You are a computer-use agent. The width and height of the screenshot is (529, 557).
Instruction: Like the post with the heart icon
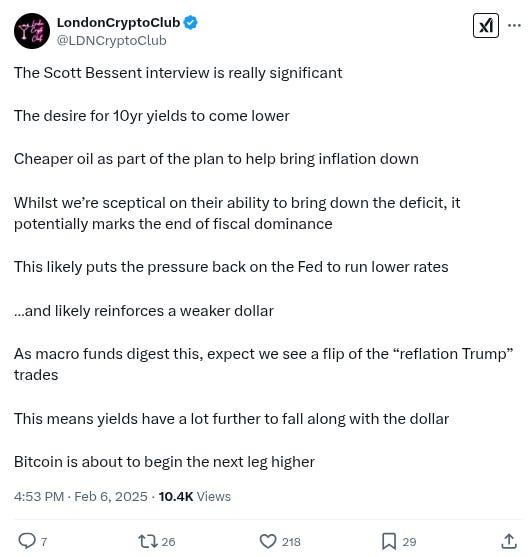(268, 541)
